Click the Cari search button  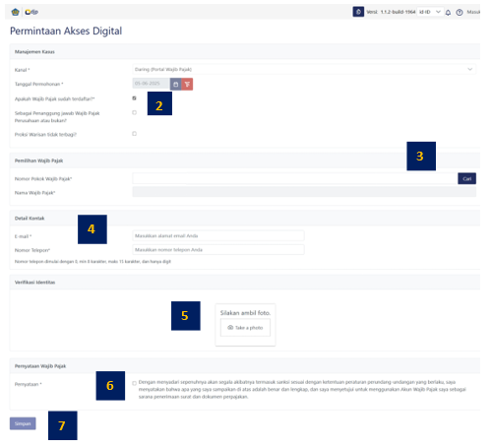click(x=467, y=178)
